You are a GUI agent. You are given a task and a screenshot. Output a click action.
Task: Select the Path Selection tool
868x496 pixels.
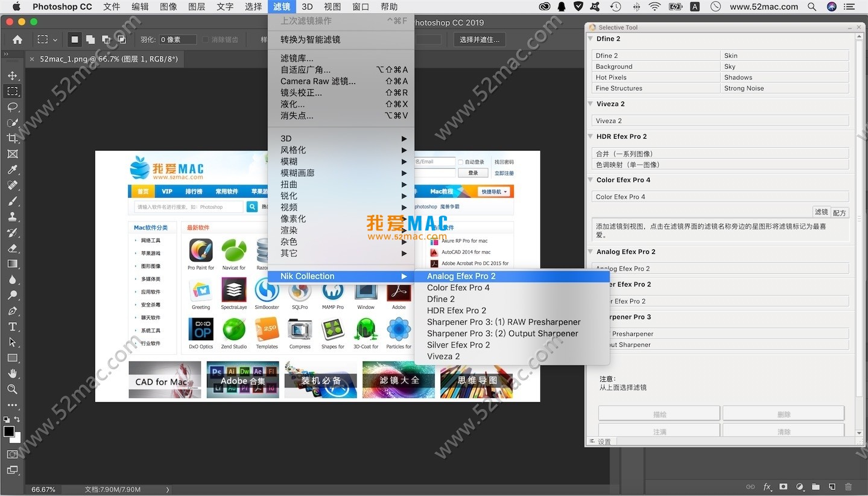(12, 342)
